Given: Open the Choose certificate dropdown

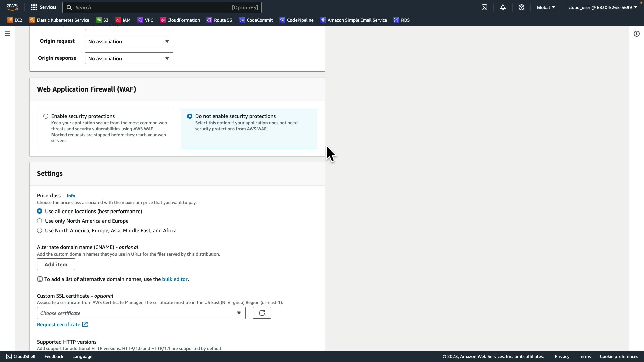Looking at the screenshot, I should click(x=141, y=313).
